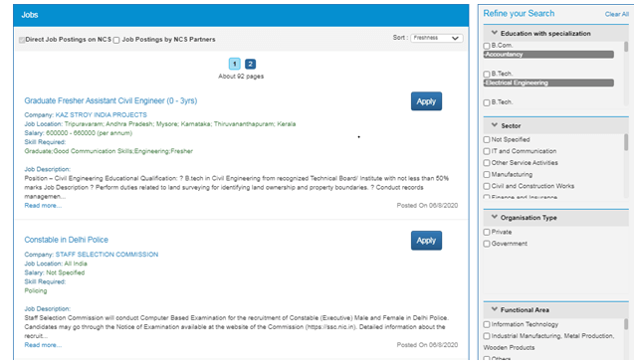The width and height of the screenshot is (637, 364).
Task: Open the Sort Freshness dropdown
Action: (x=436, y=38)
